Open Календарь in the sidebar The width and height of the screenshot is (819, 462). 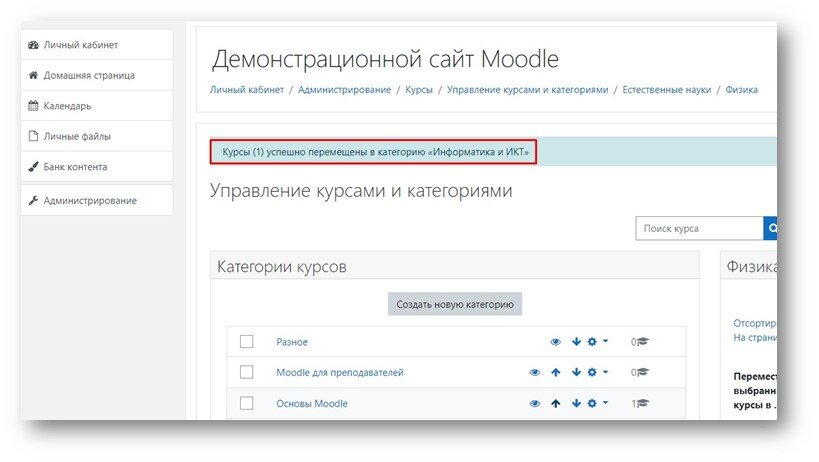pos(97,106)
